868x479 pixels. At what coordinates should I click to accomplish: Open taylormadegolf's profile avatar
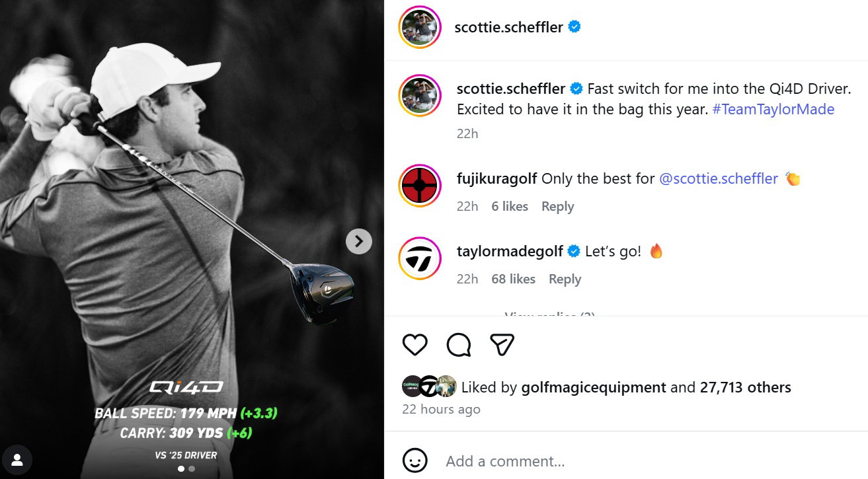(x=420, y=258)
